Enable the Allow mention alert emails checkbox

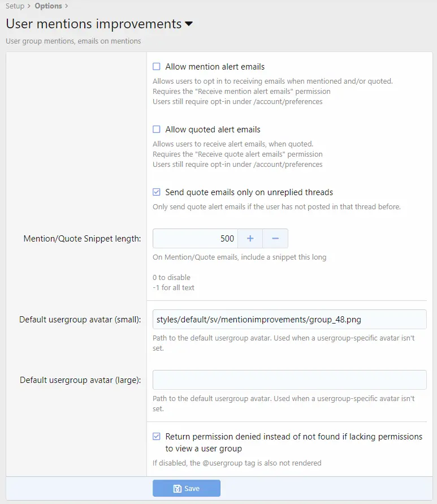(x=157, y=67)
